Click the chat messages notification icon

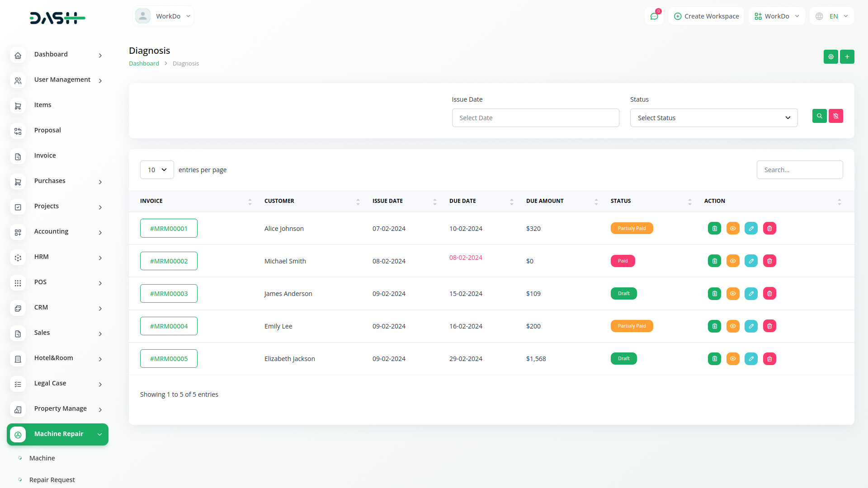[x=654, y=16]
